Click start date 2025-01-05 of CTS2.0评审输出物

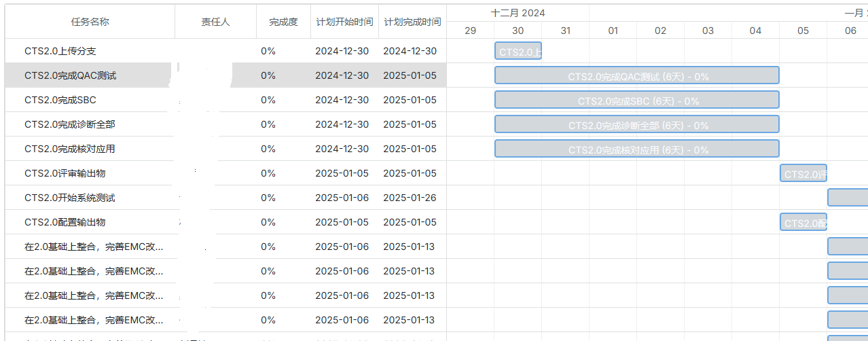tap(342, 173)
